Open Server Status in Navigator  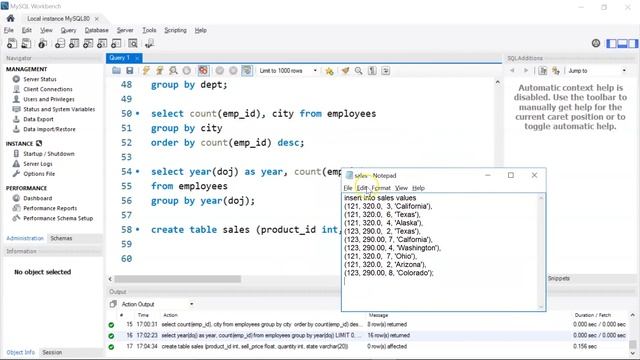click(40, 79)
